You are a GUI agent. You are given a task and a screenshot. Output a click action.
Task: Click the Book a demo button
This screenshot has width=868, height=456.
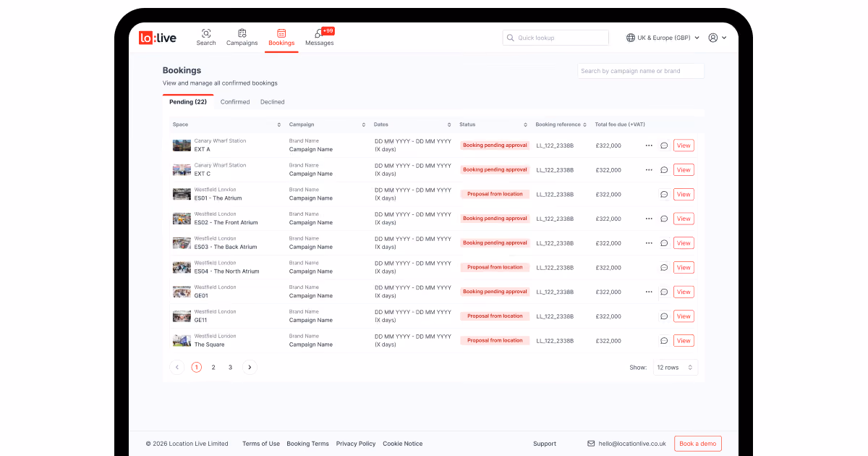pos(698,444)
